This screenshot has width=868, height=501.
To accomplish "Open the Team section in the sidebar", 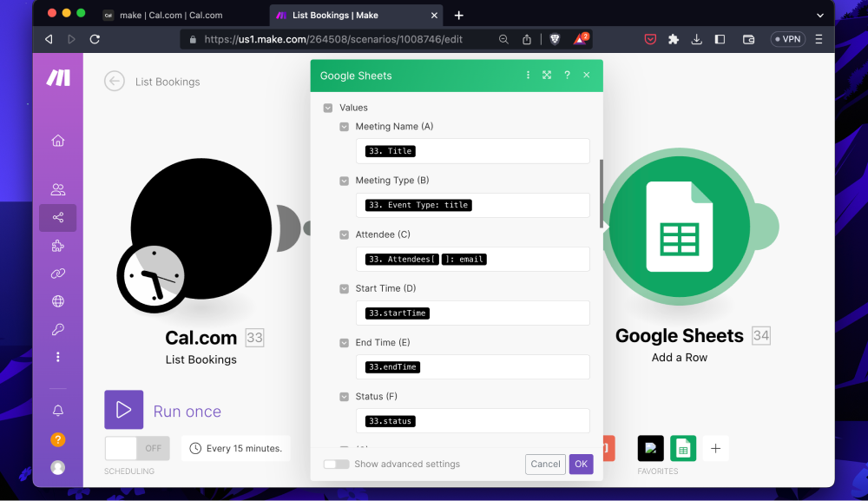I will tap(57, 188).
